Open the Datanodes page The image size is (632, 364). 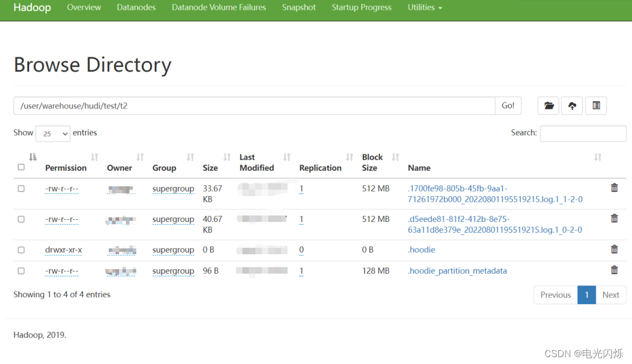pyautogui.click(x=136, y=7)
